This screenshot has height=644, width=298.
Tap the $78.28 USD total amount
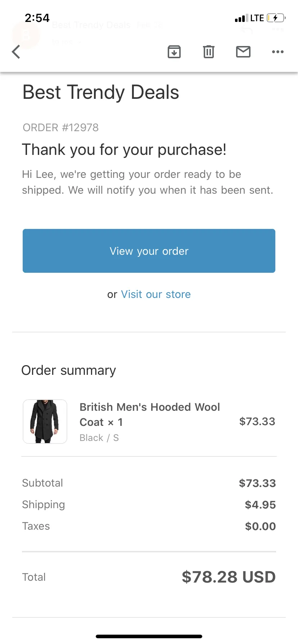(229, 577)
